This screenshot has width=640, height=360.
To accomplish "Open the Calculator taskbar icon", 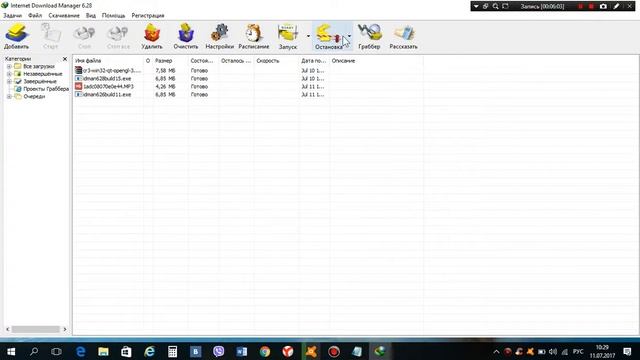I will [172, 351].
